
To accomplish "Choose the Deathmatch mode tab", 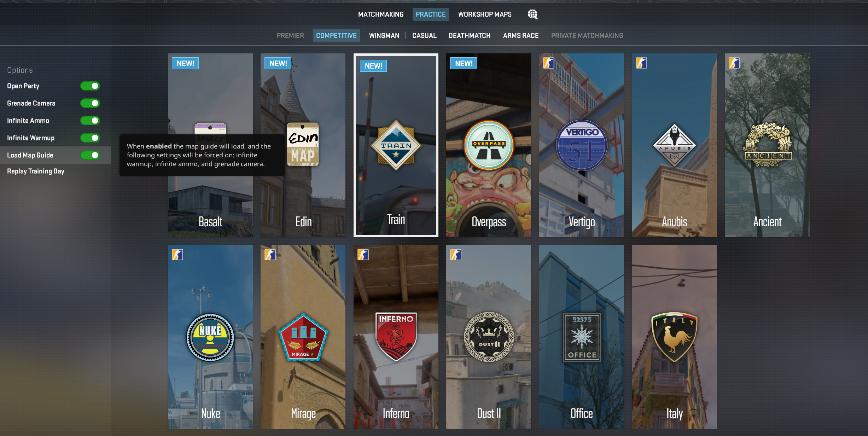I will point(469,36).
